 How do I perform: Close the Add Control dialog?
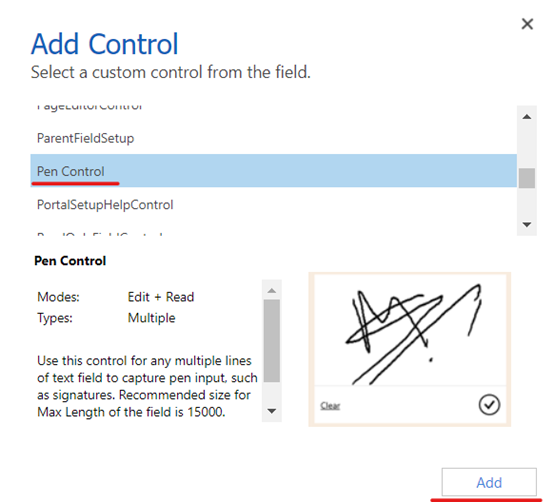[x=527, y=24]
